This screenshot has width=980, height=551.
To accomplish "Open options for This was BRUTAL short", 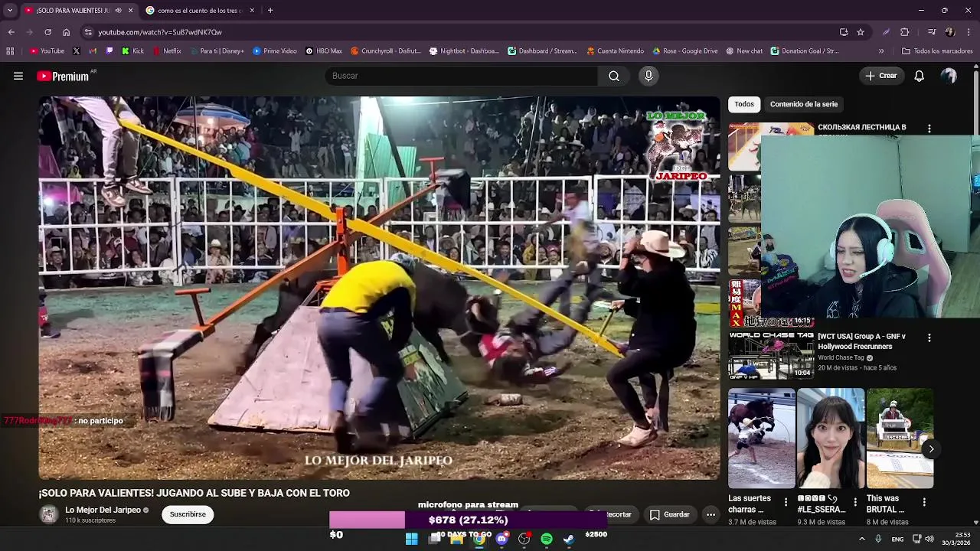I will click(924, 502).
